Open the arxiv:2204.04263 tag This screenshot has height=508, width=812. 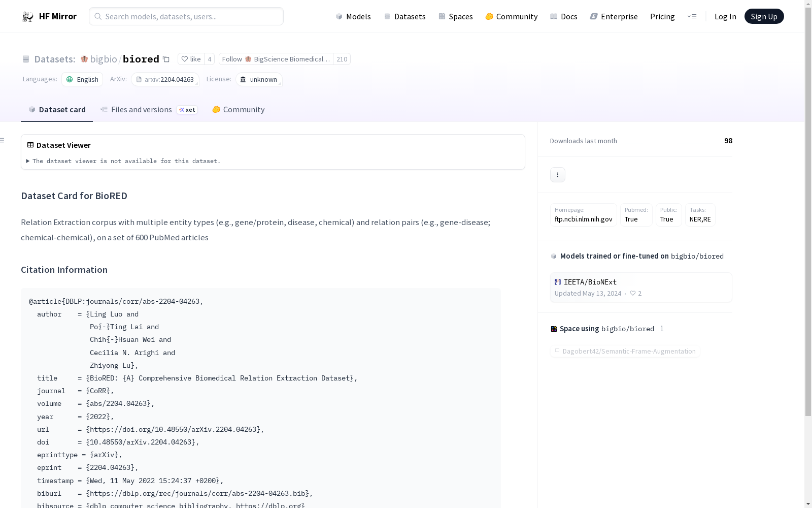pos(165,79)
